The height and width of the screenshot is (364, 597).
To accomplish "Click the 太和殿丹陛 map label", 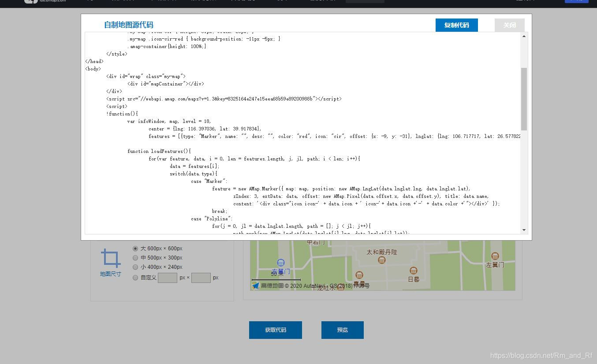I will pyautogui.click(x=382, y=252).
